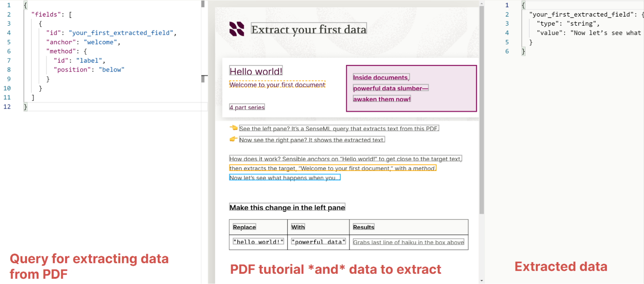Click the PDF scrollbar down arrow
644x284 pixels.
482,281
